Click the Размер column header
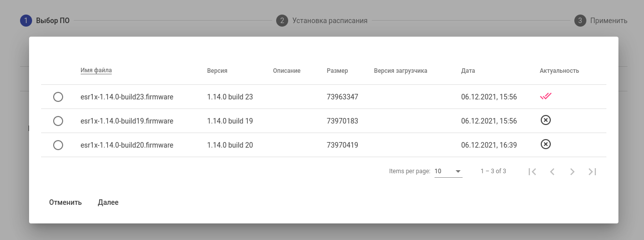644x240 pixels. [337, 71]
